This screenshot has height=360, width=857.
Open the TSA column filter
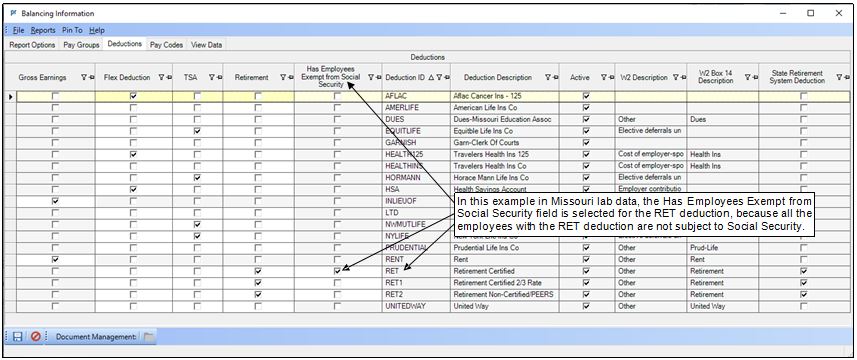(x=212, y=78)
